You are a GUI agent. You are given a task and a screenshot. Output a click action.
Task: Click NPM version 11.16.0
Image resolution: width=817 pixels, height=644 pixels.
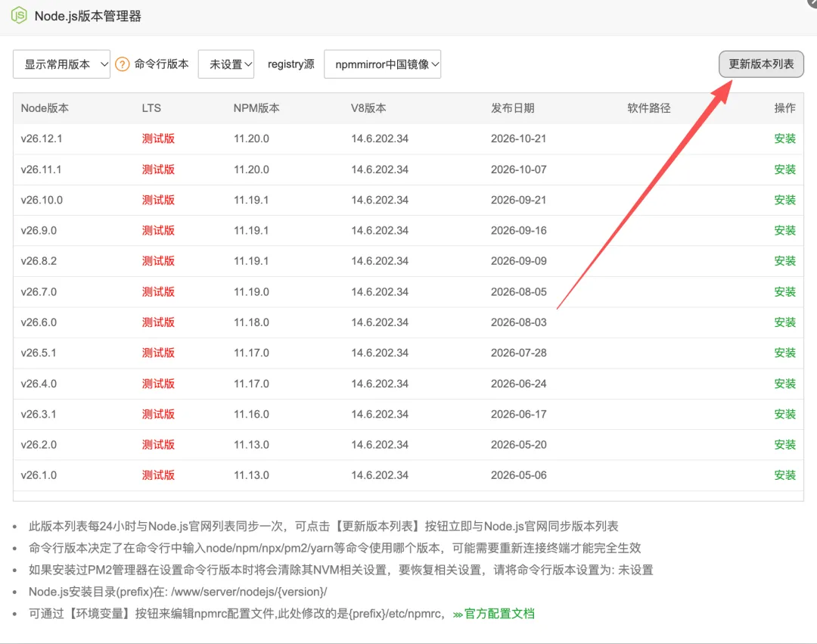[x=251, y=414]
